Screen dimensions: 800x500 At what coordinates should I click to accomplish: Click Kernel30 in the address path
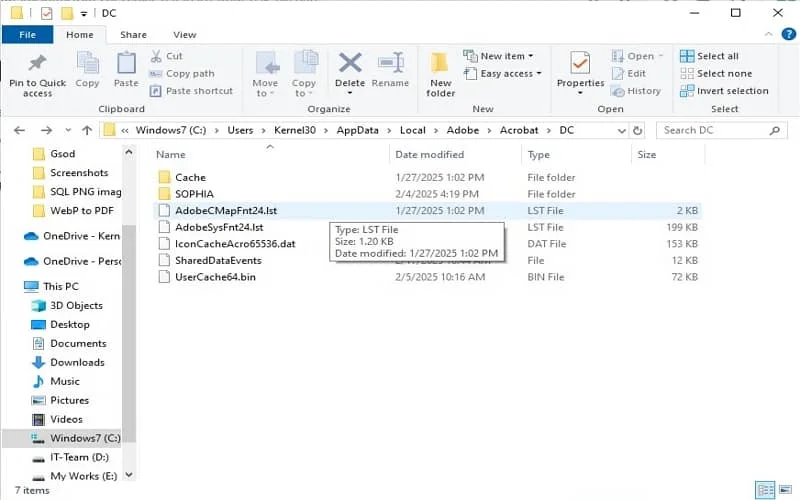click(x=295, y=130)
